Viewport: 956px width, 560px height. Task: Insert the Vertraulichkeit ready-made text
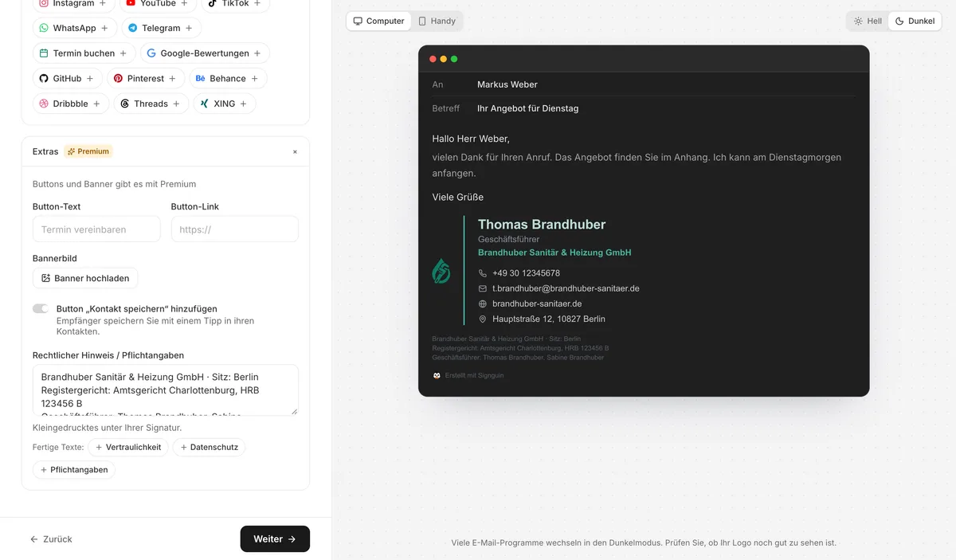pos(128,448)
